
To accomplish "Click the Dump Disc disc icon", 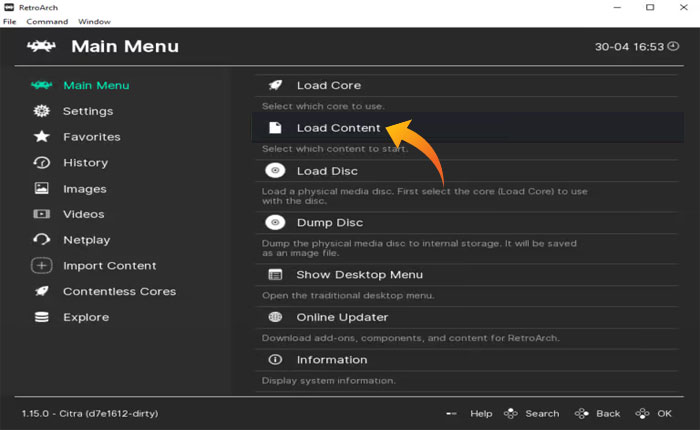I will (x=275, y=223).
